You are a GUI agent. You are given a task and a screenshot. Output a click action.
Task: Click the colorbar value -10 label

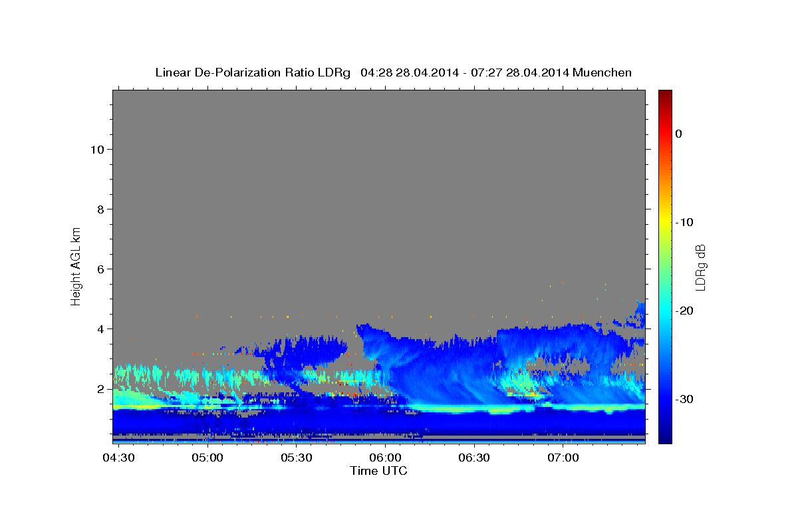685,222
